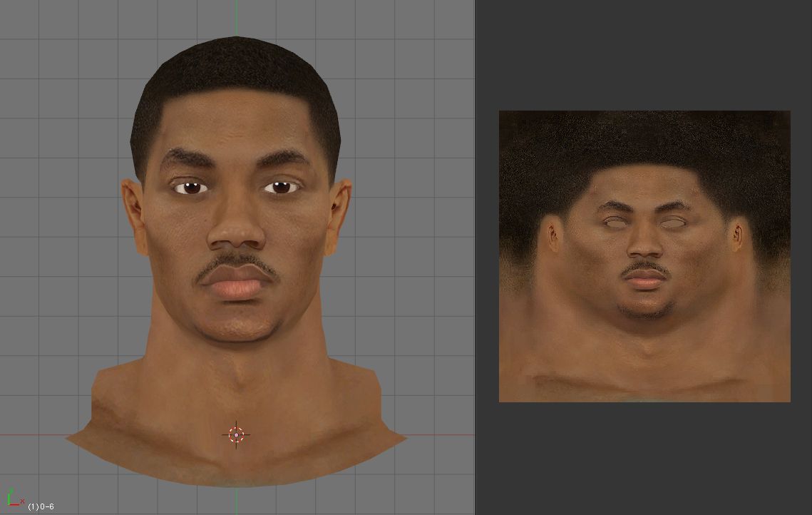Select the unwrapped face texture image
812x515 pixels.
[x=644, y=255]
